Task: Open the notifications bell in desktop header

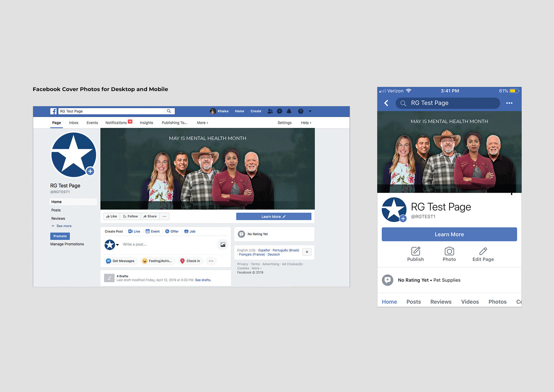Action: point(289,111)
